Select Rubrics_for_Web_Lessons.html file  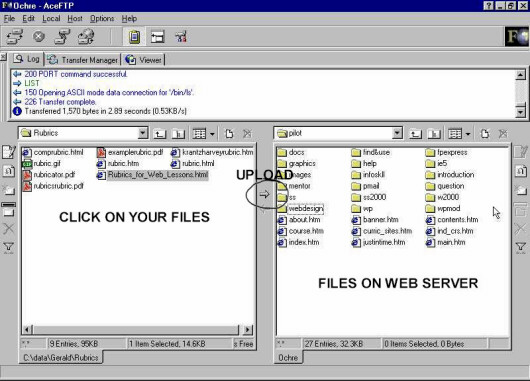(x=153, y=175)
